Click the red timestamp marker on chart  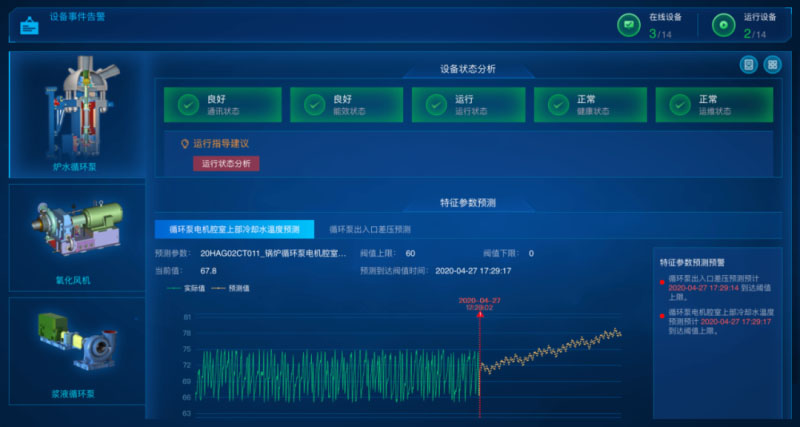click(x=477, y=303)
